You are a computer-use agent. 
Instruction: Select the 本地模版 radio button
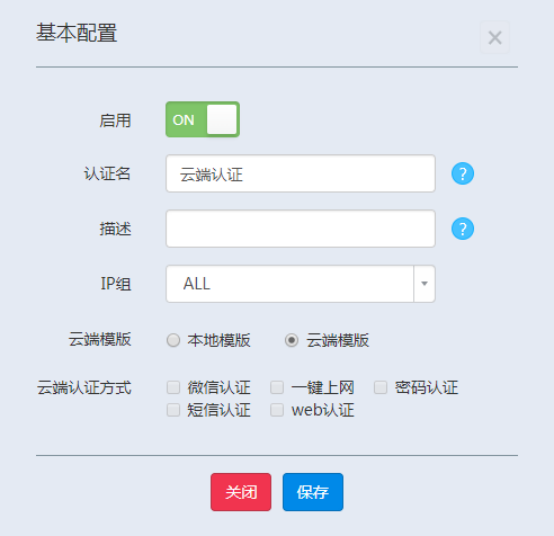pyautogui.click(x=173, y=340)
